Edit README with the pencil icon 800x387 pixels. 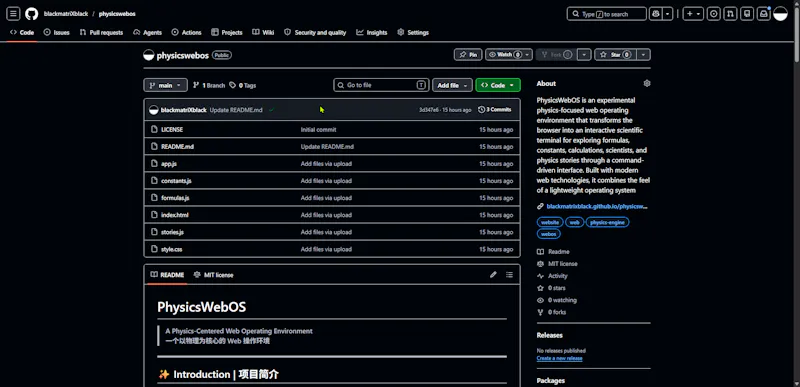click(493, 275)
